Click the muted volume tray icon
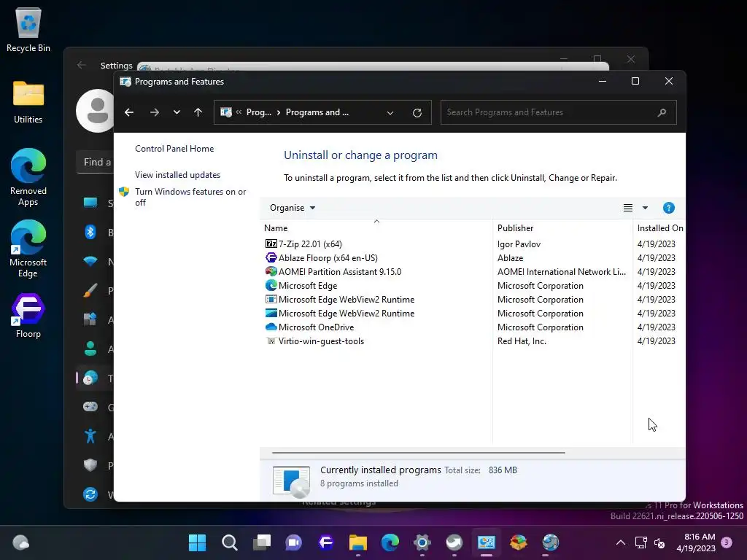This screenshot has width=747, height=560. tap(659, 542)
